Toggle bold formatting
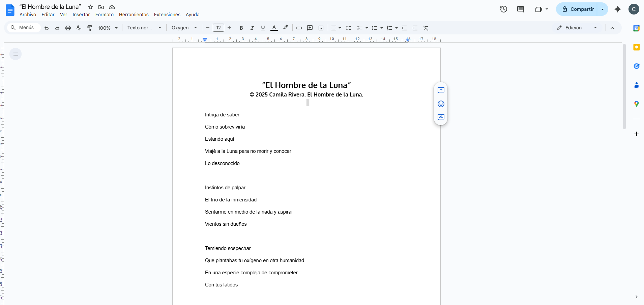 (x=241, y=28)
